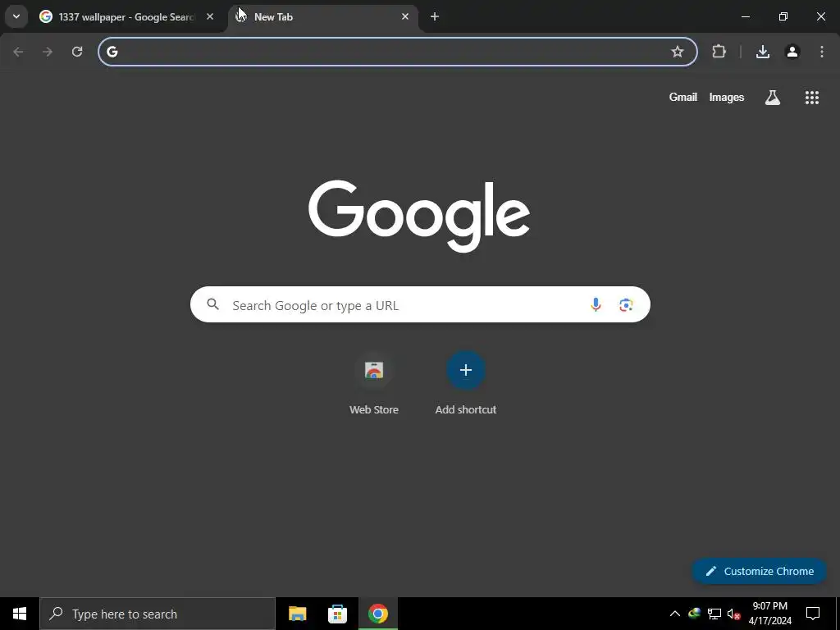Click the Chrome taskbar icon
This screenshot has height=630, width=840.
click(377, 614)
